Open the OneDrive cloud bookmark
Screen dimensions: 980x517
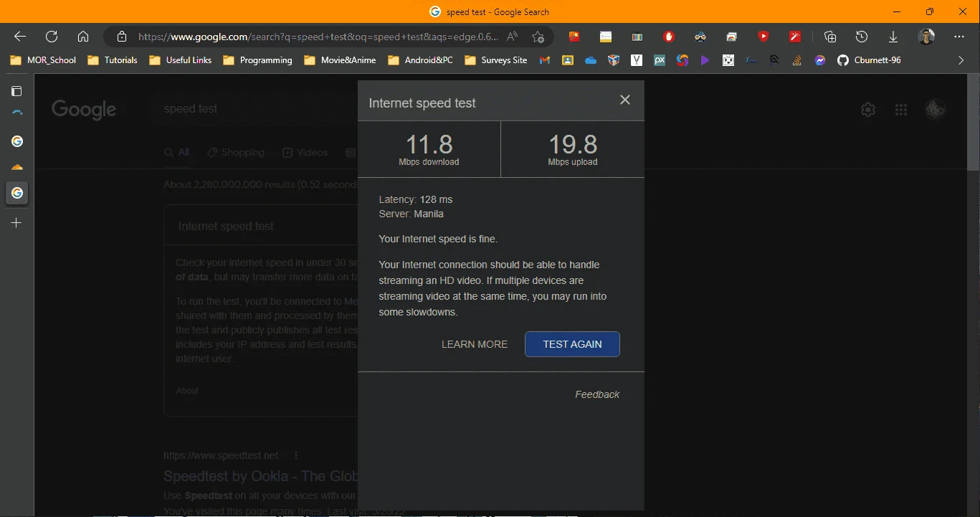tap(591, 60)
